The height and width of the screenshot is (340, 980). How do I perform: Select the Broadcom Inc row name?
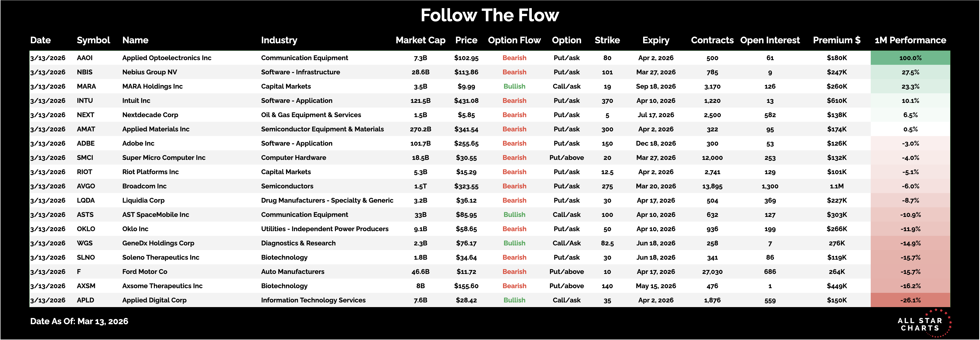point(144,186)
